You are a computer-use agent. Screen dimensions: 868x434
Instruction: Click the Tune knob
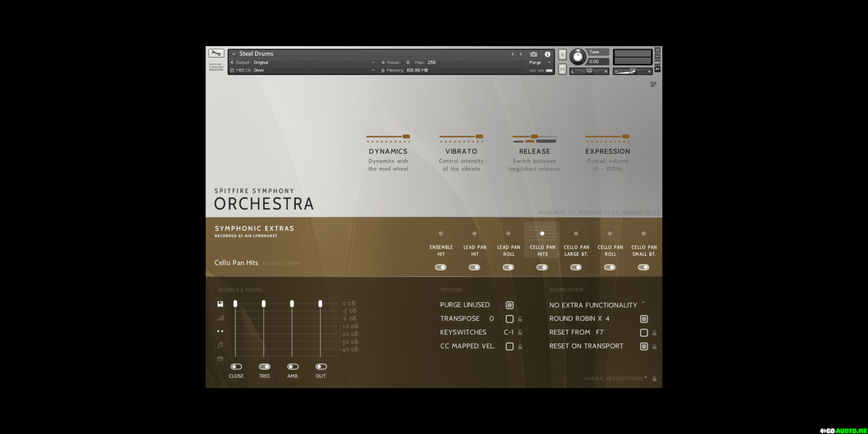(578, 57)
